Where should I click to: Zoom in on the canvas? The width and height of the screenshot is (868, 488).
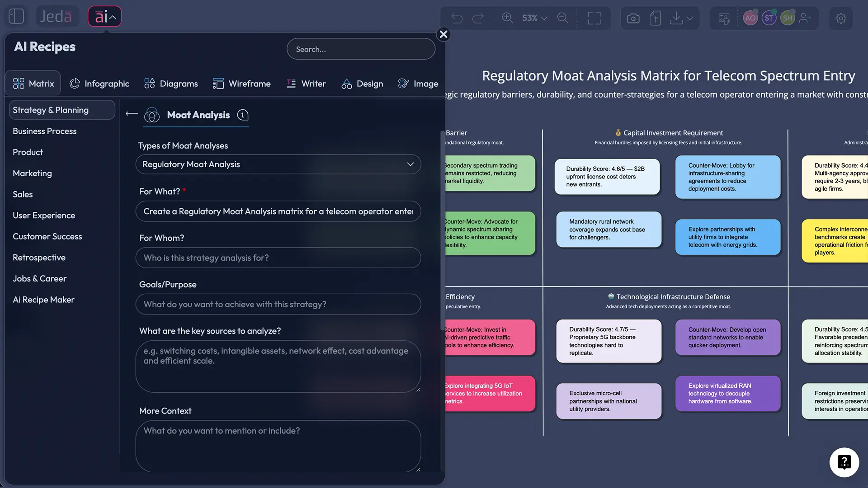(507, 18)
